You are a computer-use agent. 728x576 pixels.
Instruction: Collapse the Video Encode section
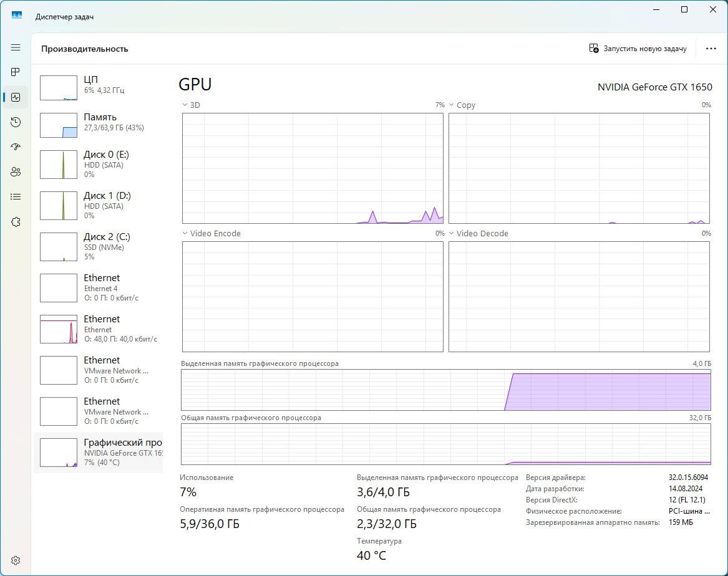(x=184, y=233)
